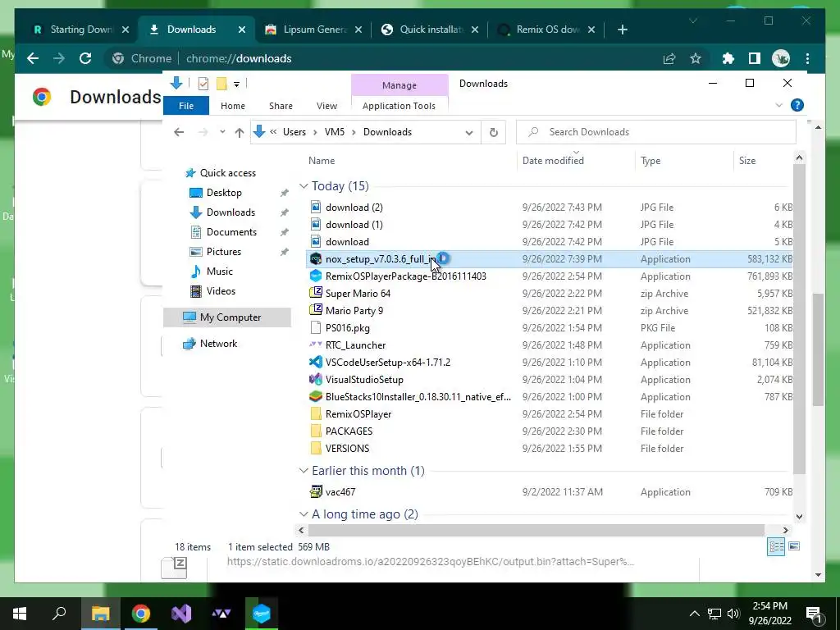Click VM5 in breadcrumb path
Screen dimensions: 840x630
335,132
